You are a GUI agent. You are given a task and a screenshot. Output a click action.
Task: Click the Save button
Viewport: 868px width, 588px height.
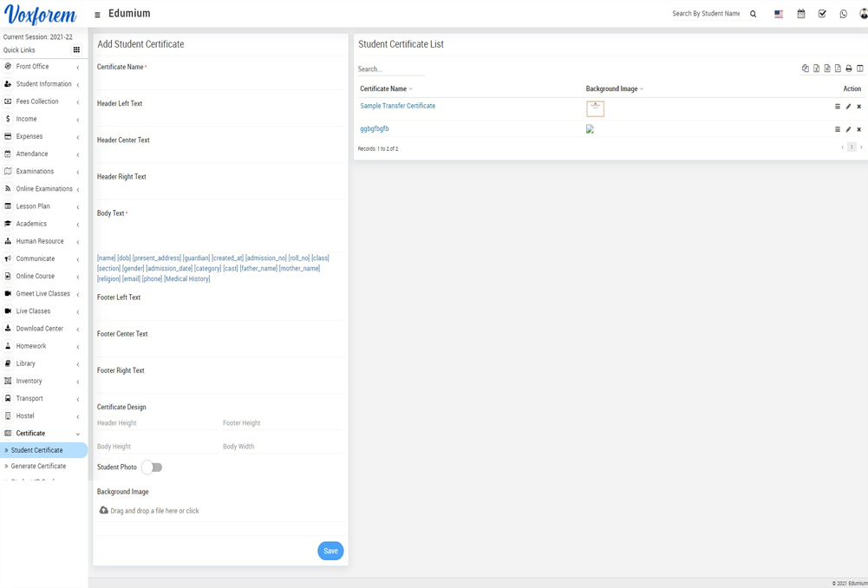[330, 551]
